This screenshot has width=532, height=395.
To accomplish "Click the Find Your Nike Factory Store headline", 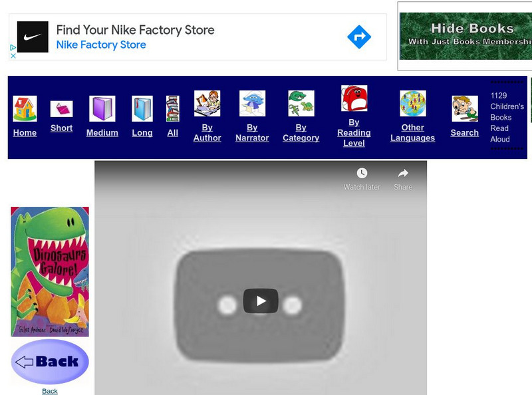I will pos(135,30).
